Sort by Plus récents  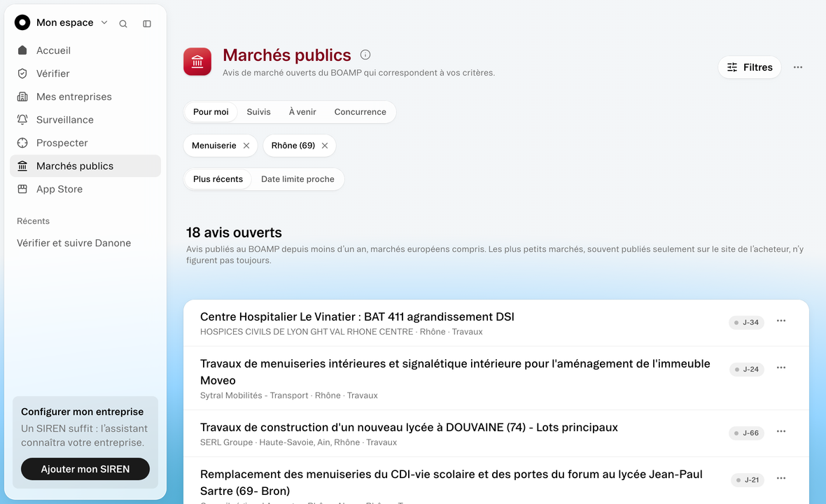218,180
